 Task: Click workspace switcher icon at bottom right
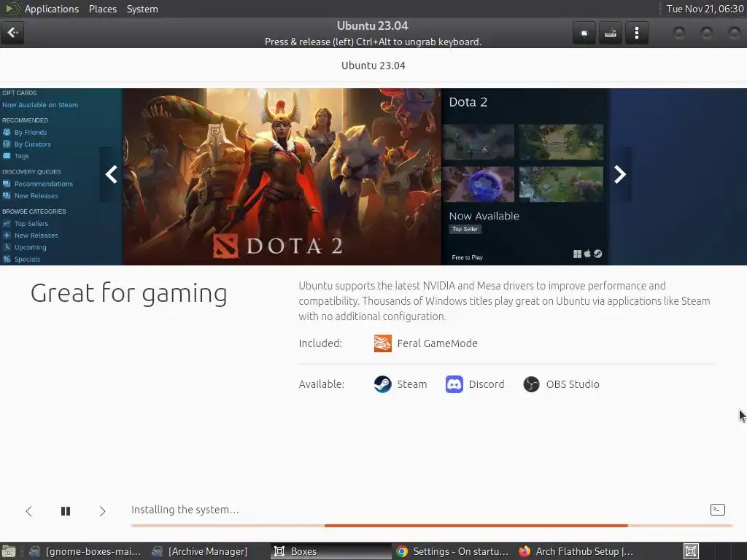pyautogui.click(x=691, y=551)
